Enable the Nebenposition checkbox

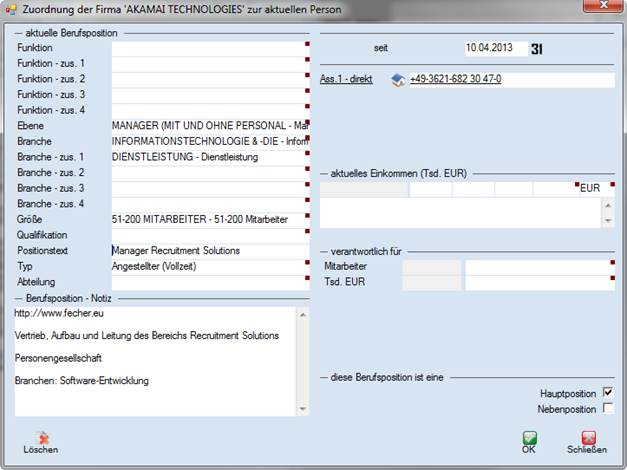607,409
